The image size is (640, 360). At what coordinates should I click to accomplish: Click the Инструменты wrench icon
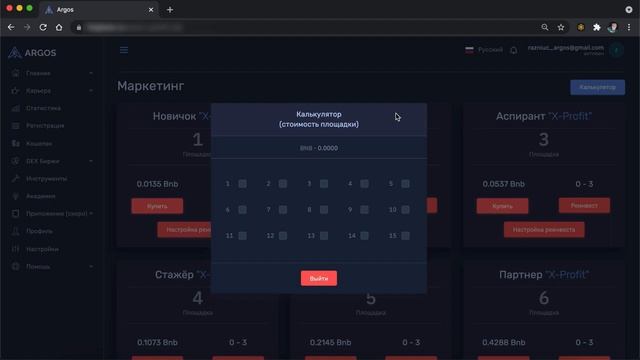click(16, 178)
